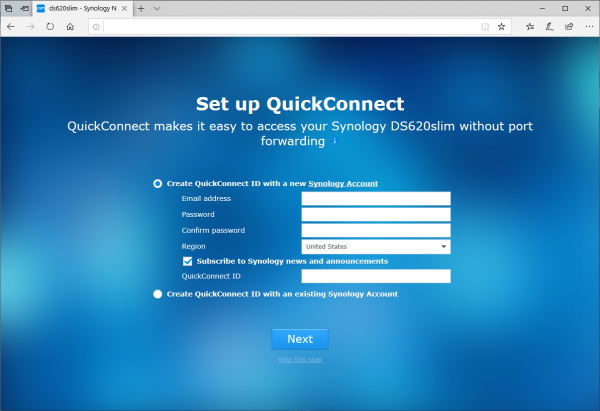Screen dimensions: 600x411
Task: Click the Email address input field
Action: point(375,199)
